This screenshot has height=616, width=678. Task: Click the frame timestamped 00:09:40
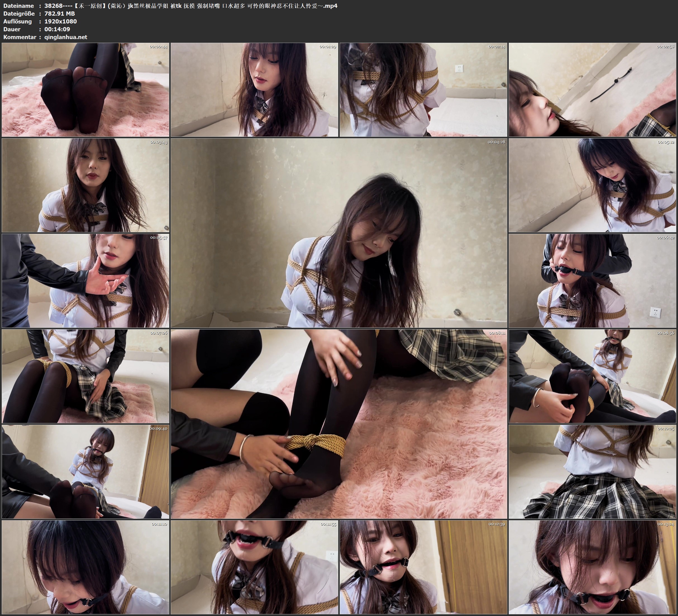click(85, 471)
